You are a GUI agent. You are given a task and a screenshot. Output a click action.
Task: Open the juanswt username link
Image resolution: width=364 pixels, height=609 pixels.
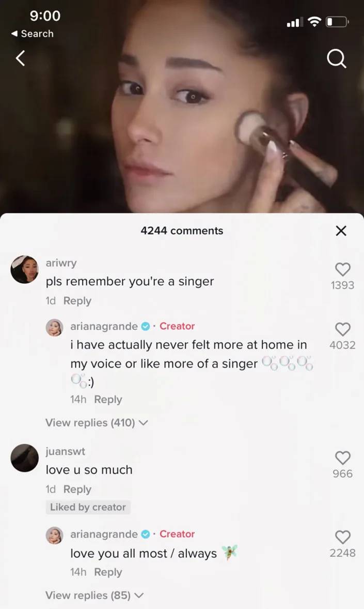(65, 451)
